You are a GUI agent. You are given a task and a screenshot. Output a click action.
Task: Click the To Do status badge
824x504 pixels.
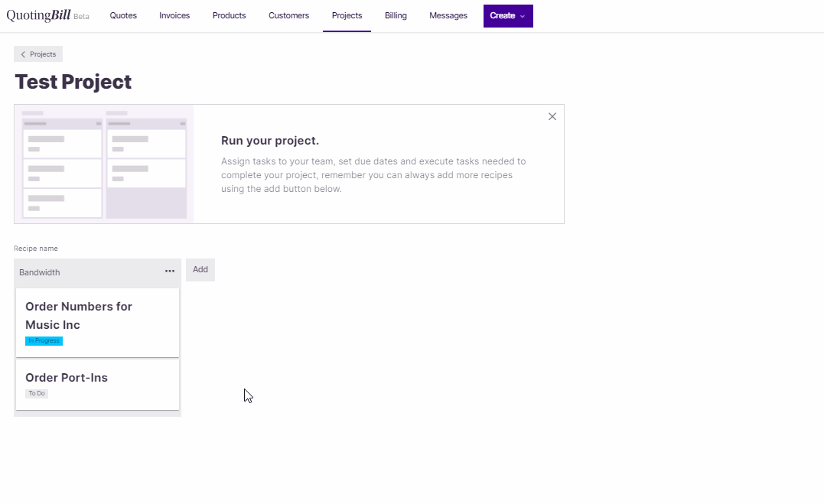[37, 394]
